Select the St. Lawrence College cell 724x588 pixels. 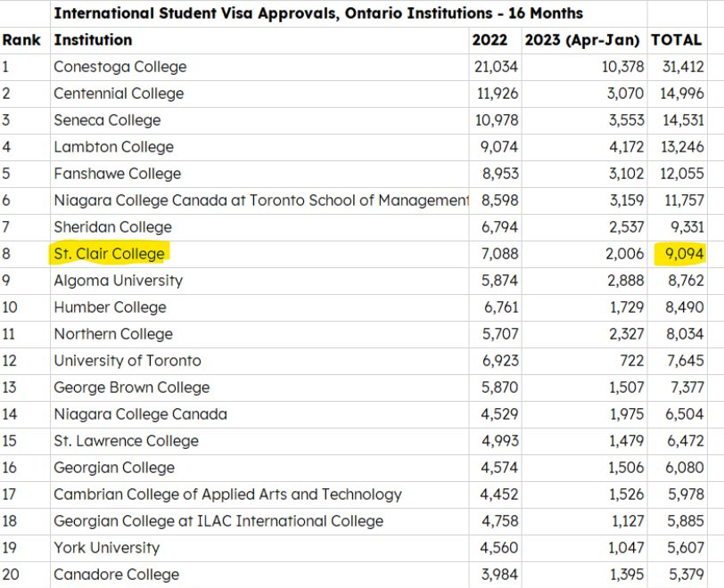pyautogui.click(x=259, y=442)
